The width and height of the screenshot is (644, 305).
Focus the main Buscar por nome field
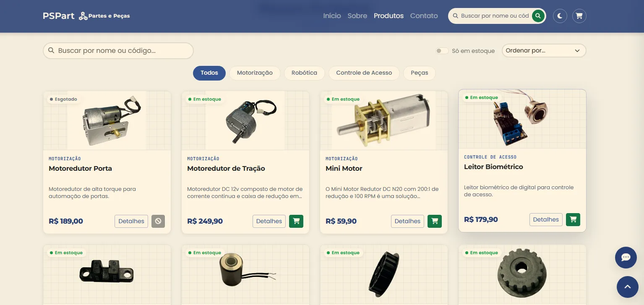tap(118, 51)
